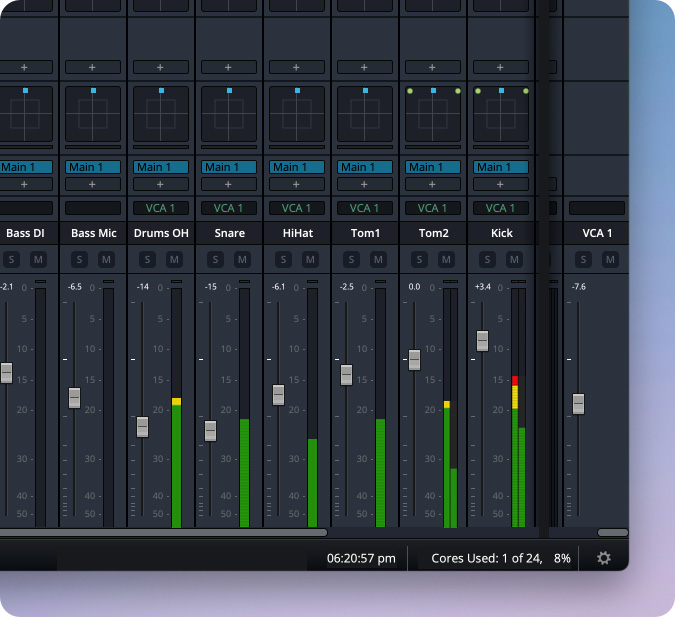Click the VCA 1 button on Kick

(501, 208)
